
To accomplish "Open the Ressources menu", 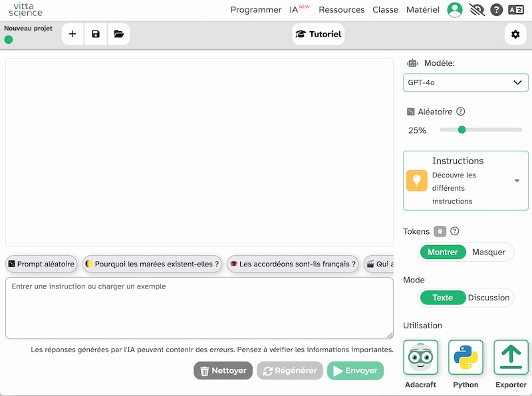I will [341, 10].
